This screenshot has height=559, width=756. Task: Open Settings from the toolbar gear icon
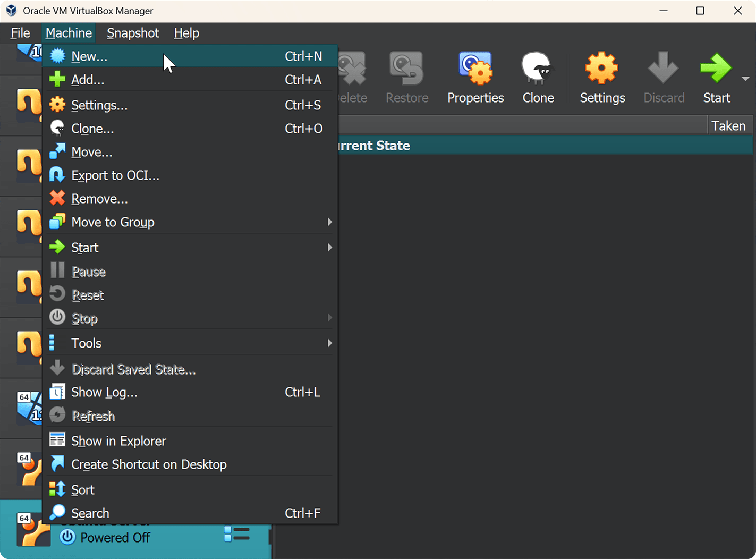602,78
